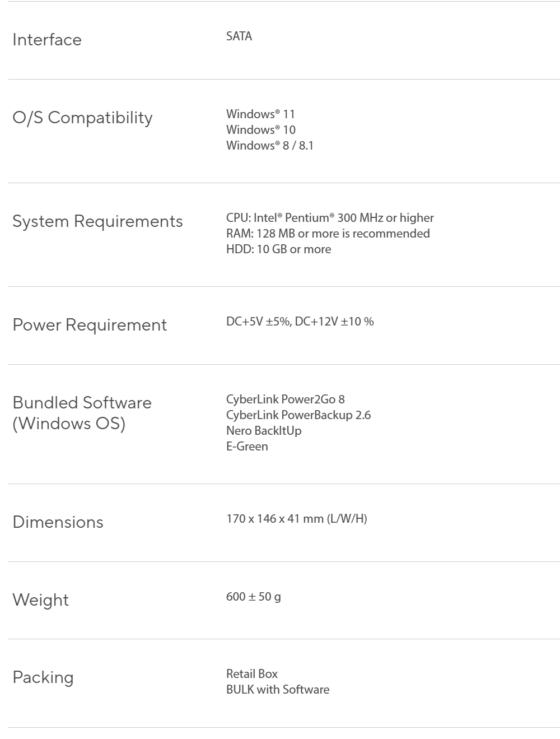Click the System Requirements heading
Viewport: 560px width, 739px height.
pos(97,221)
